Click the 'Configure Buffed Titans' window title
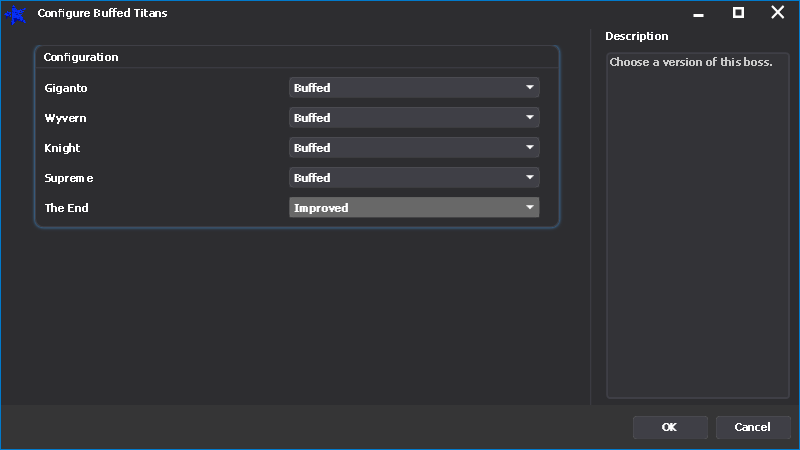 click(x=103, y=13)
